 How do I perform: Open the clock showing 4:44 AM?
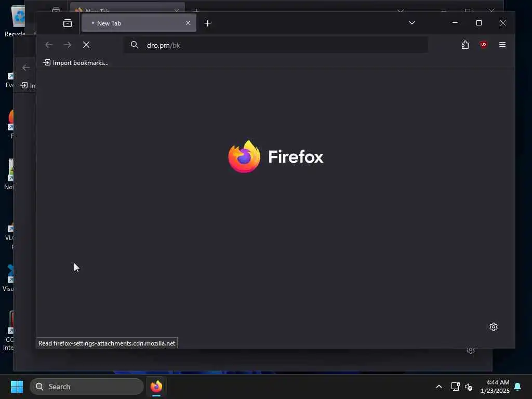[x=495, y=387]
